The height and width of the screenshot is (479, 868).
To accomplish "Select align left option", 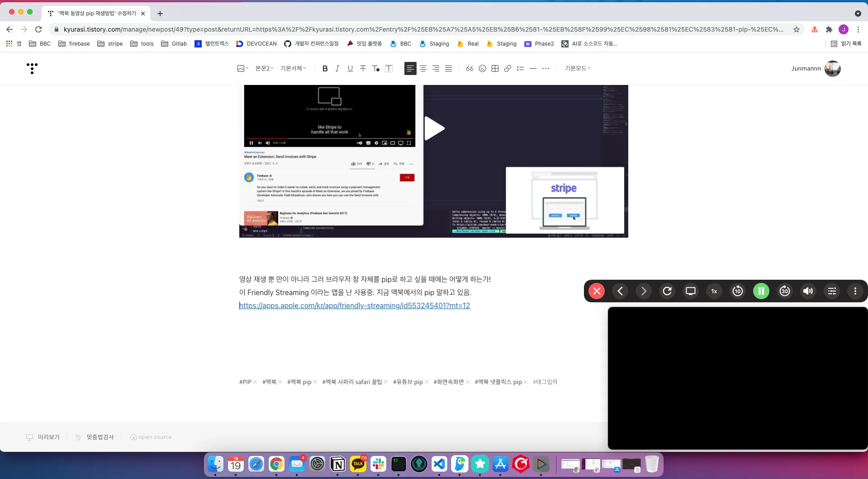I will click(x=410, y=69).
